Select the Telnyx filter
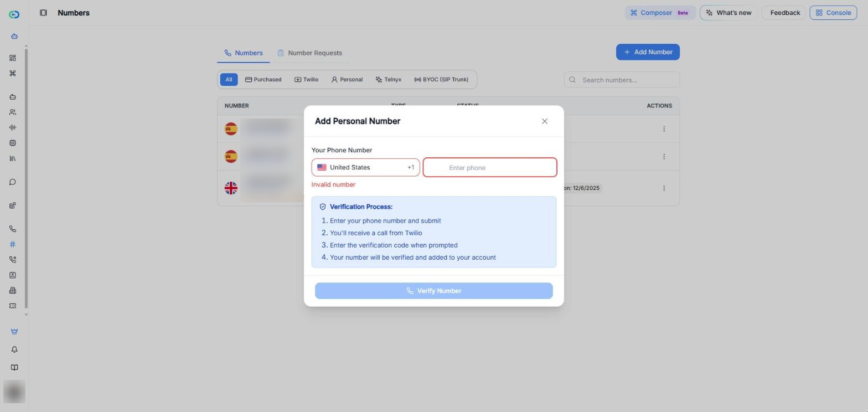 tap(388, 80)
